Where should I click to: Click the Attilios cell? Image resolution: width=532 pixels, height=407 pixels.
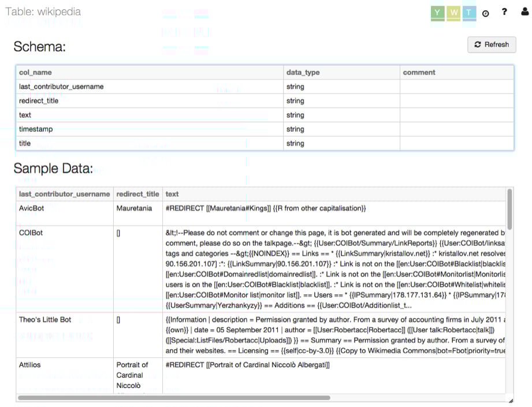[65, 375]
